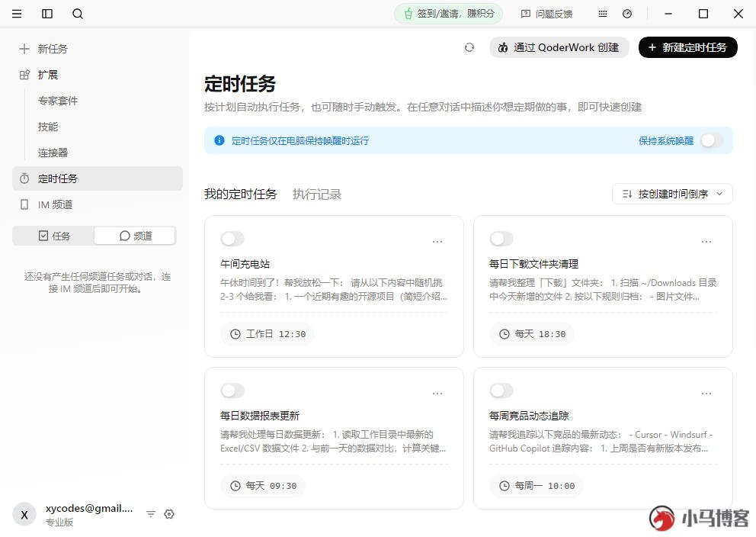Click the 请帮我整理「下载」文件夹 description text
This screenshot has height=537, width=756.
(603, 290)
